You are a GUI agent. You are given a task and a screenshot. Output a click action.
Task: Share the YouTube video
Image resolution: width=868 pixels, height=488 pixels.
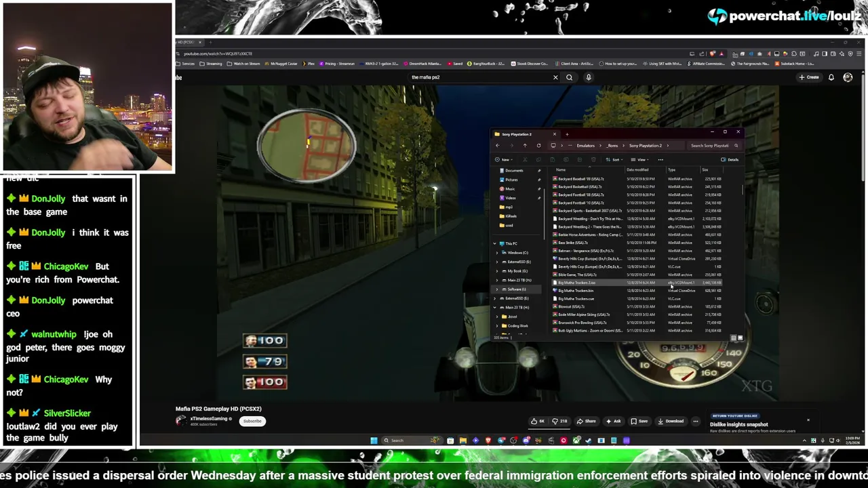coord(586,421)
